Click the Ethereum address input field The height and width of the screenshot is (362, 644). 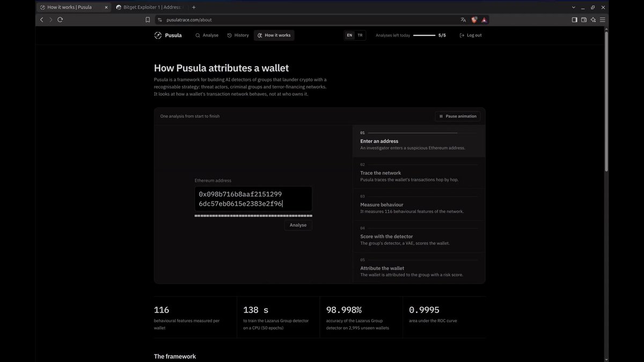tap(253, 199)
